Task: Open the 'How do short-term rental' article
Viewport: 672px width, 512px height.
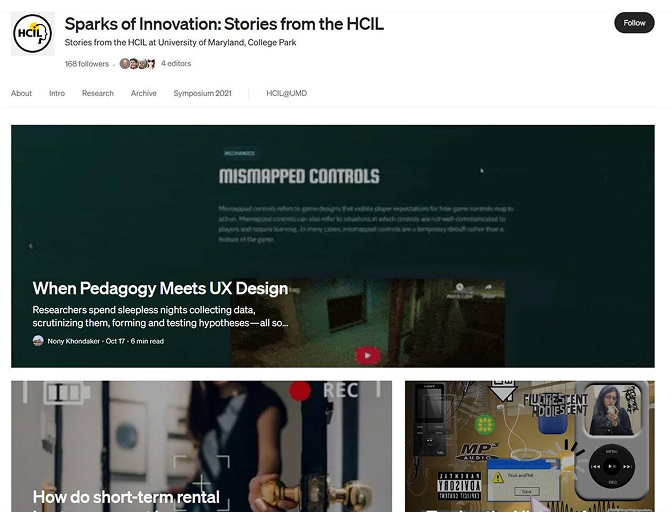Action: [x=126, y=497]
